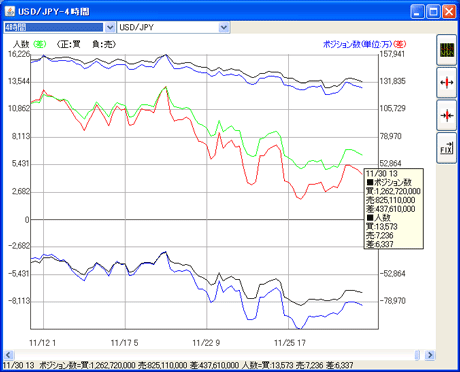Image resolution: width=460 pixels, height=372 pixels.
Task: Click the horizontal scrollbar left arrow
Action: (8, 355)
